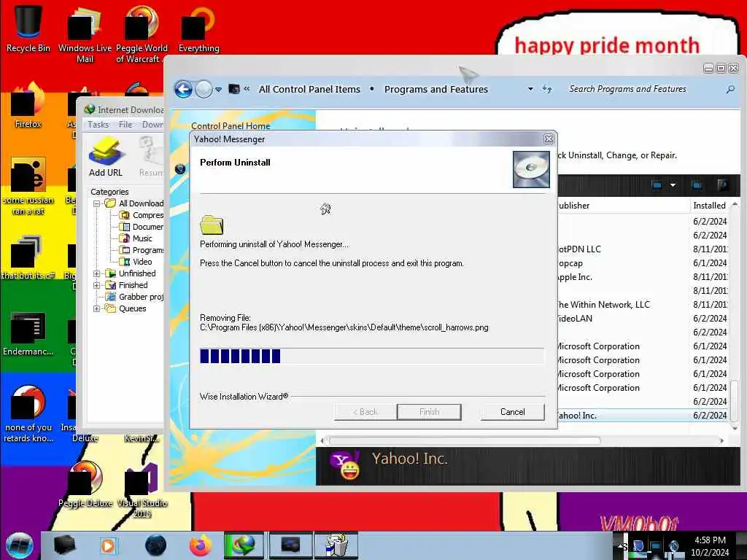Expand the Finished tree node
Viewport: 747px width, 560px height.
[97, 285]
